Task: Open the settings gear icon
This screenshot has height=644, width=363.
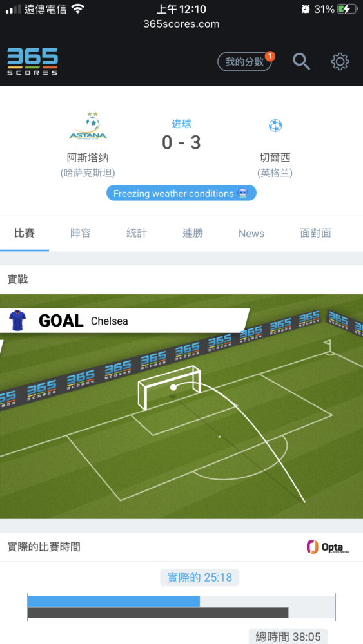Action: click(x=340, y=62)
